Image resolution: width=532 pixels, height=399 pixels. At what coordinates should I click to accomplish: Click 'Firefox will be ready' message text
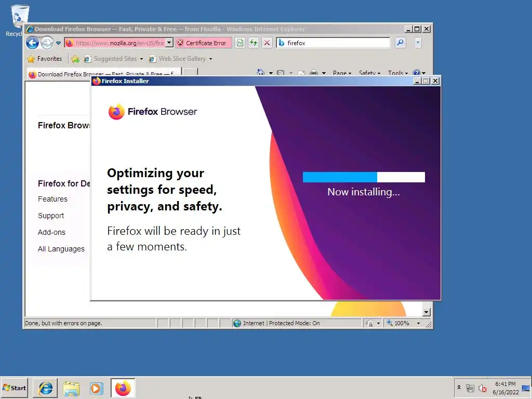pyautogui.click(x=174, y=238)
